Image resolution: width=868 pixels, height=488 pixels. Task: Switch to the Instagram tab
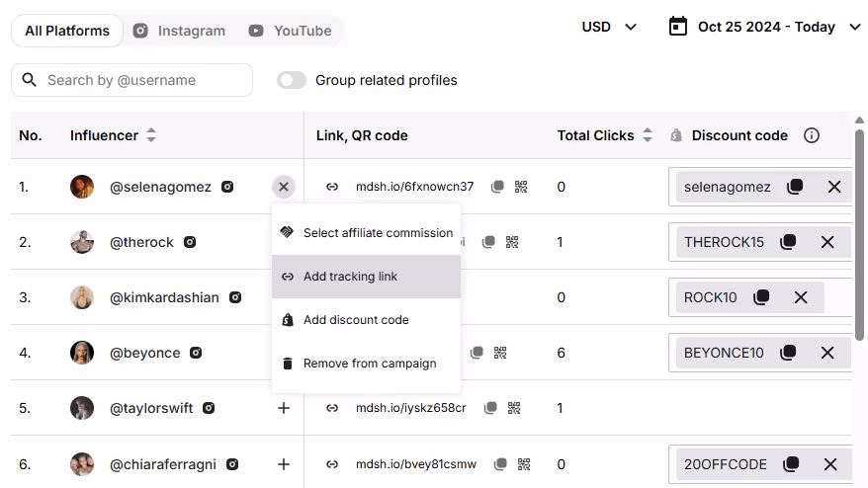click(179, 31)
